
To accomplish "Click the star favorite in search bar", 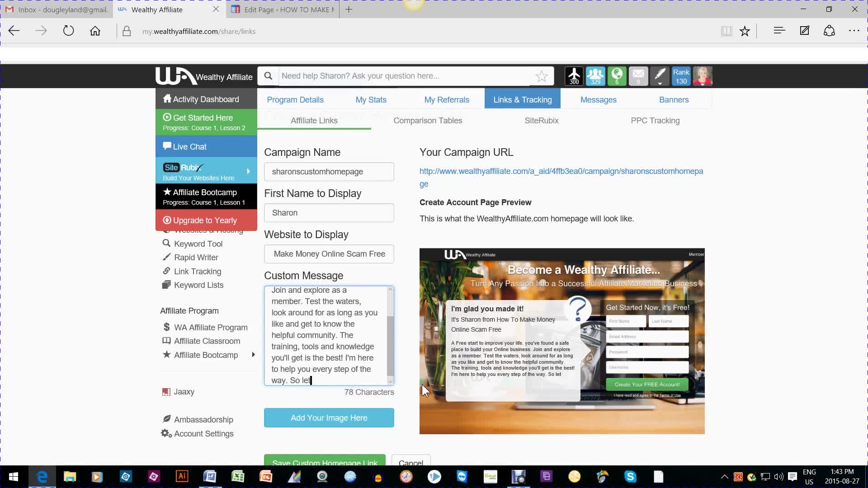I will click(542, 76).
